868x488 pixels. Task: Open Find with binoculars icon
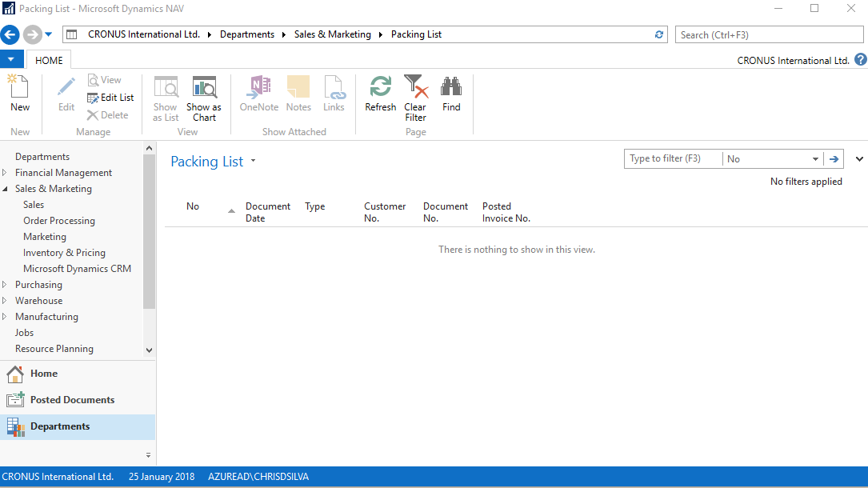[451, 94]
